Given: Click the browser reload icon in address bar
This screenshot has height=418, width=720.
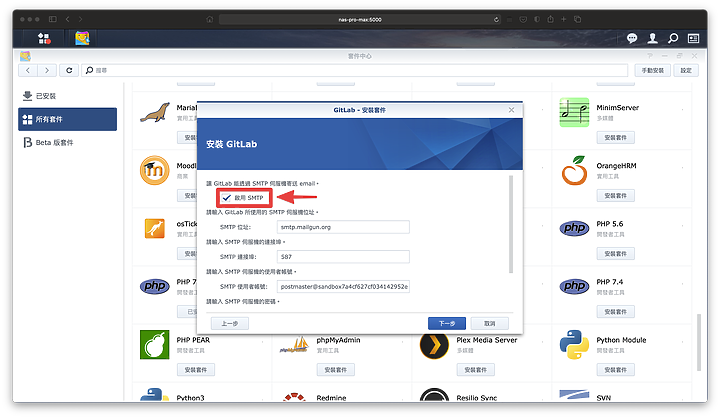Looking at the screenshot, I should (496, 19).
